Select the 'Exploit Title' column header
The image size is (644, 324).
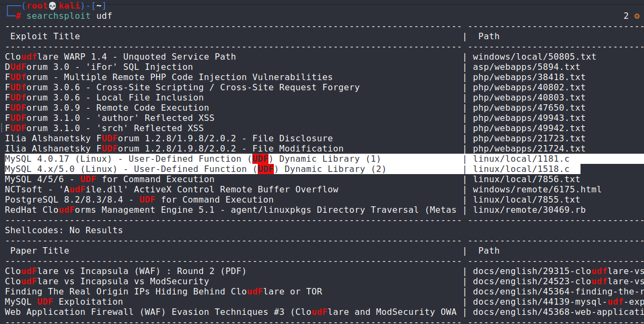tap(45, 36)
